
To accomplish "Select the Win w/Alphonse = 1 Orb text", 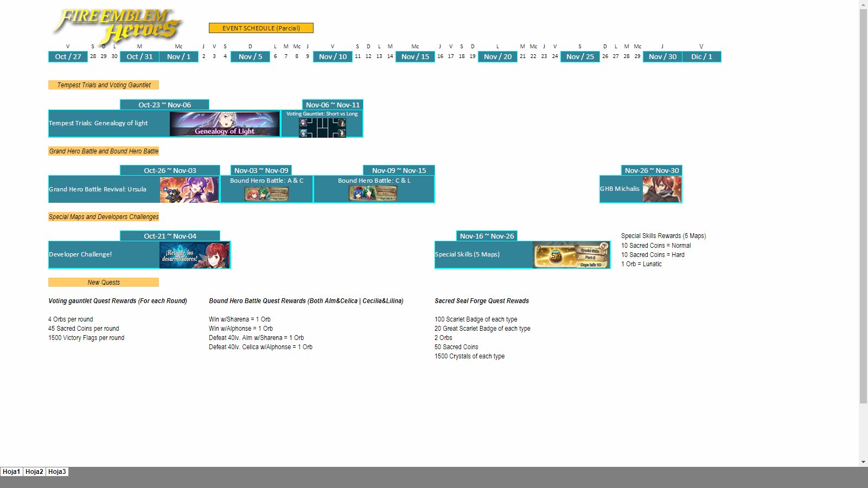I will pos(241,329).
